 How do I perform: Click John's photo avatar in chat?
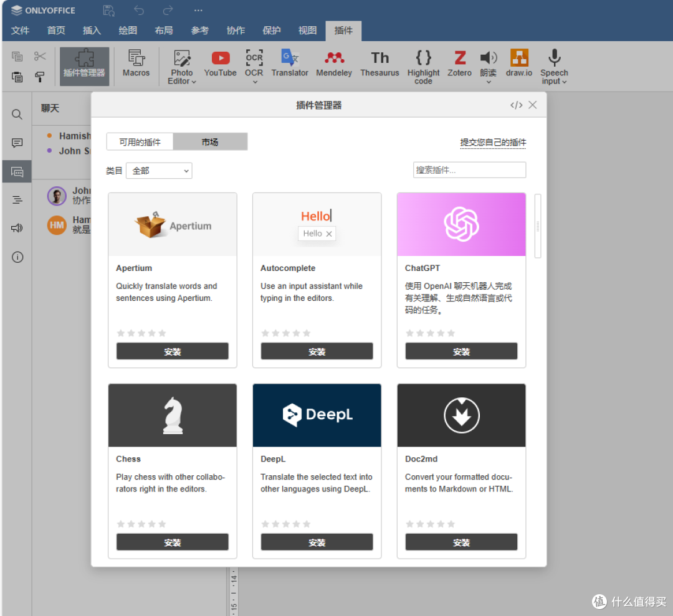(57, 196)
